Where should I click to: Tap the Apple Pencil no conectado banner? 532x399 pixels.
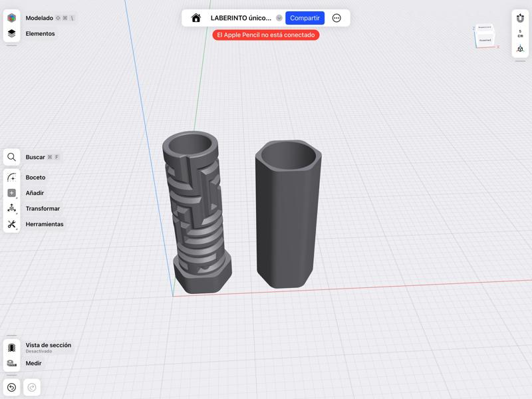[x=265, y=35]
